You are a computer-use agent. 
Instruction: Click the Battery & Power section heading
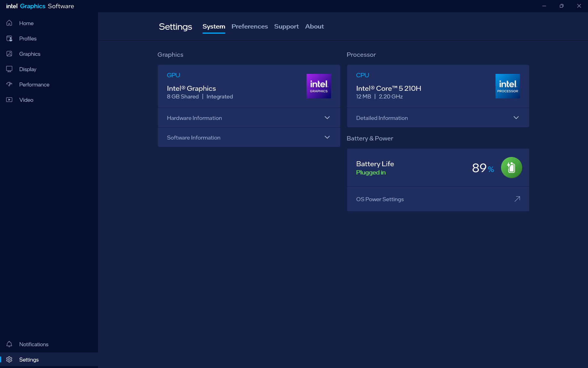click(x=370, y=138)
